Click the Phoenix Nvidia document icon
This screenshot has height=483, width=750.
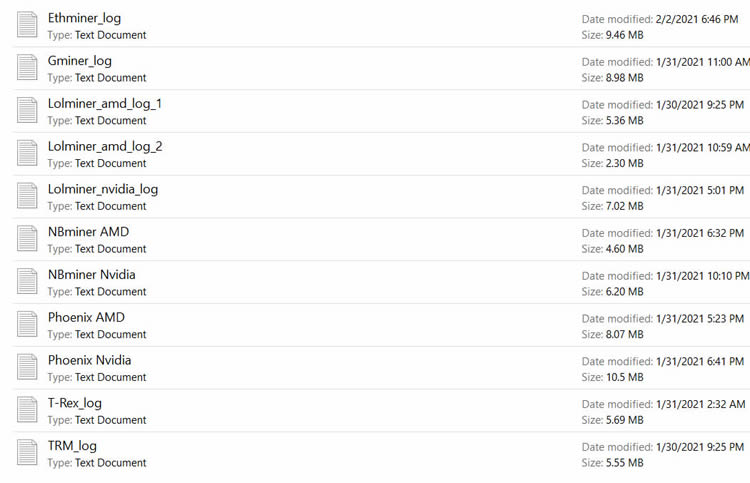27,368
